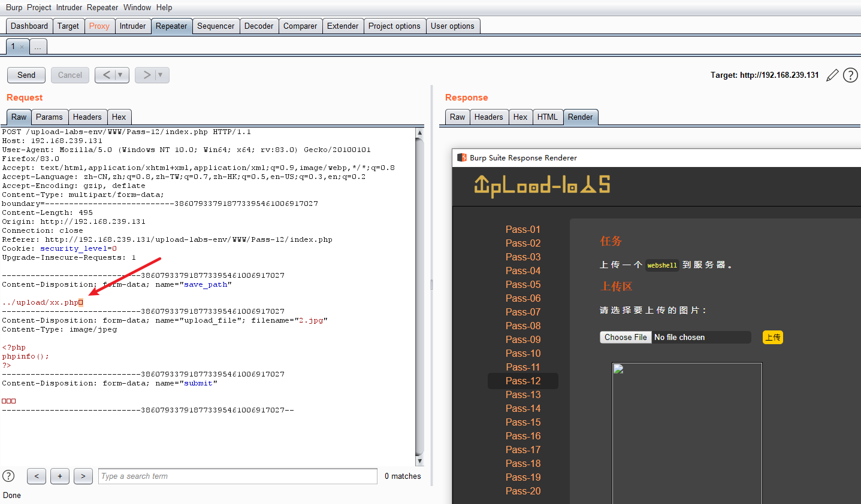Click the search help icon at bottom left
The height and width of the screenshot is (504, 861).
coord(8,476)
